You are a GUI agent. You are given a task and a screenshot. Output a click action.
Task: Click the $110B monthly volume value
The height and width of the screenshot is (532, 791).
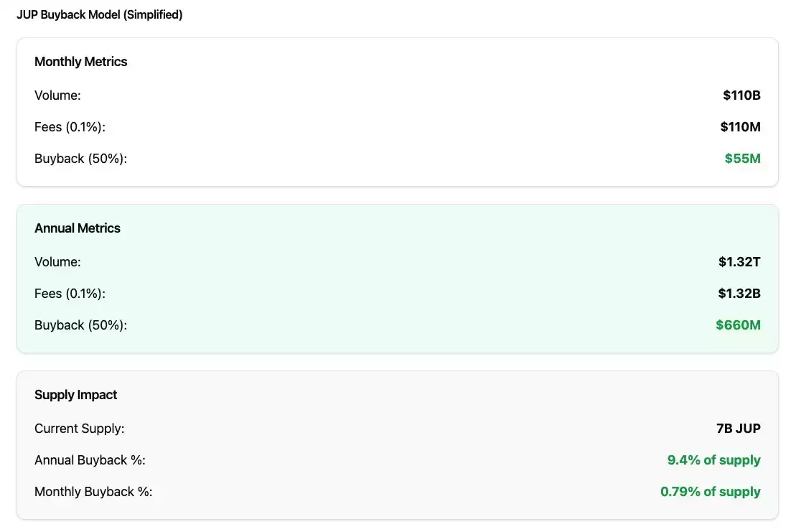coord(741,95)
